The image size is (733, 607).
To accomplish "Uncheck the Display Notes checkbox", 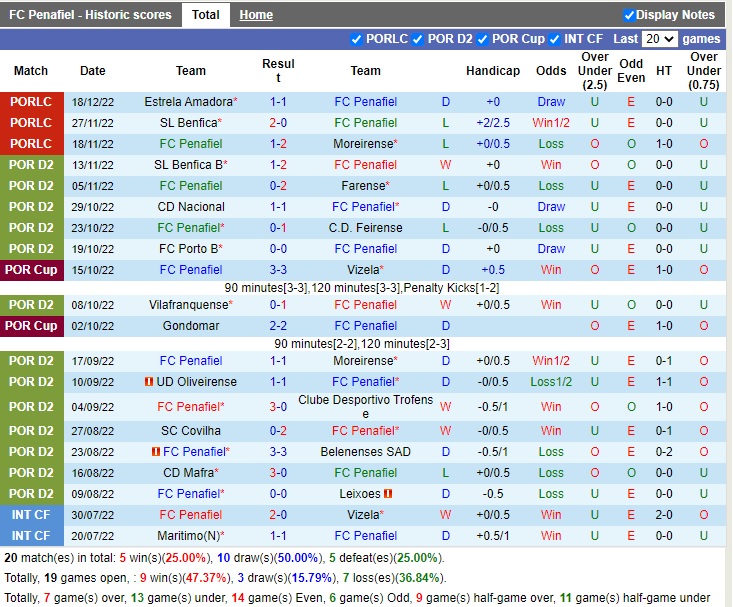I will pyautogui.click(x=629, y=15).
